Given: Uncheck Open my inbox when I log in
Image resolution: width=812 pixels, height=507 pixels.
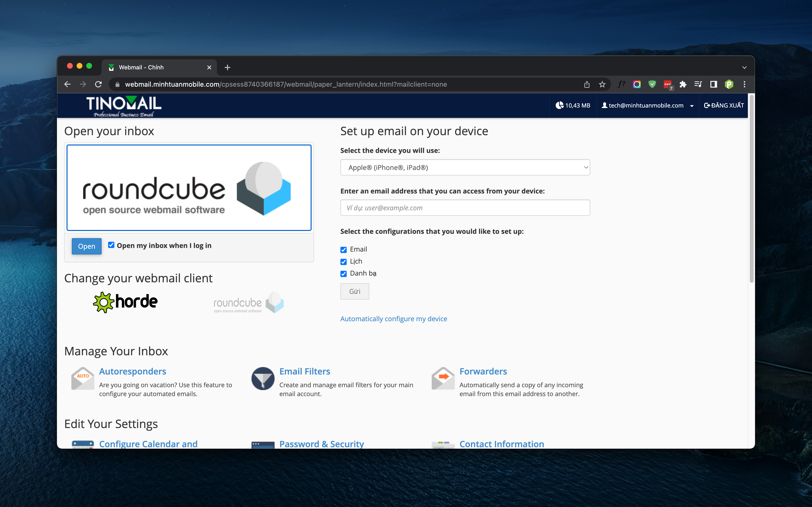Looking at the screenshot, I should point(111,245).
